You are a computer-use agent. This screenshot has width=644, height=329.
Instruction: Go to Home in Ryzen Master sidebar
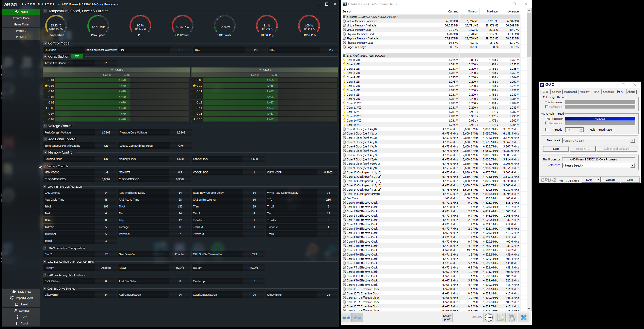click(x=21, y=12)
